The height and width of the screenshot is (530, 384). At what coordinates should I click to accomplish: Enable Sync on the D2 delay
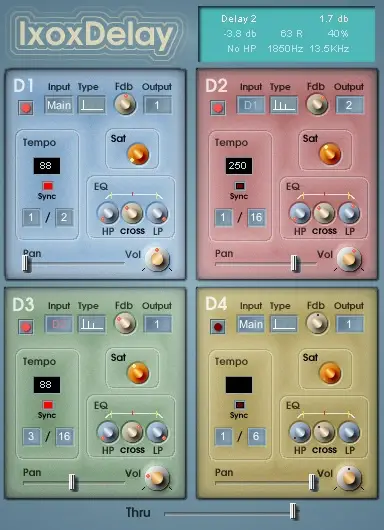tap(240, 186)
